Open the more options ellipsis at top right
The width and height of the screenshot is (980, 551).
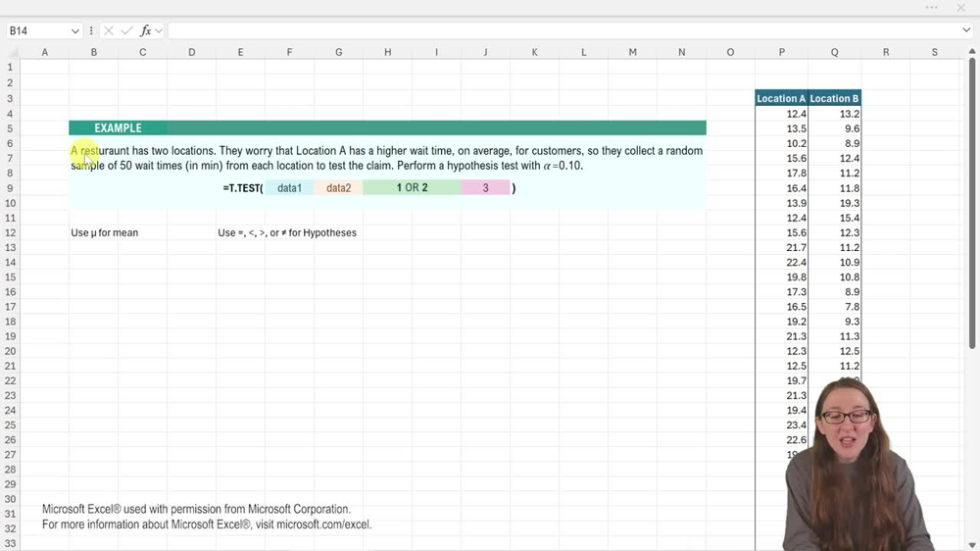click(x=931, y=8)
